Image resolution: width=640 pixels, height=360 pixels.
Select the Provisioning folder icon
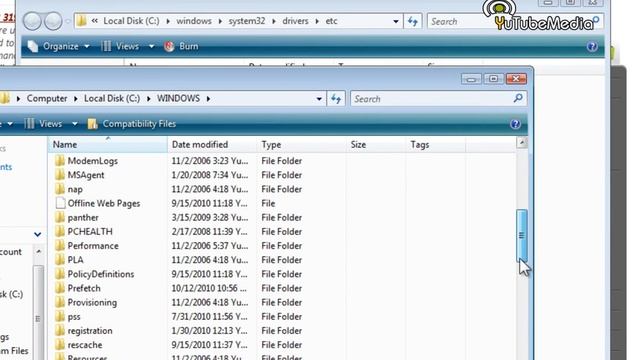pyautogui.click(x=60, y=302)
